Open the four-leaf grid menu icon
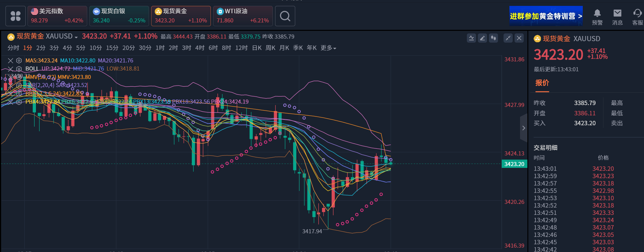 tap(15, 16)
